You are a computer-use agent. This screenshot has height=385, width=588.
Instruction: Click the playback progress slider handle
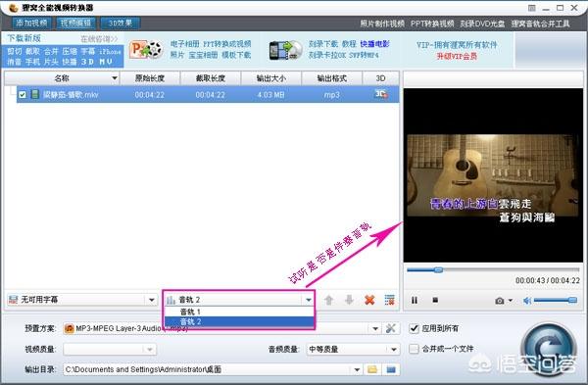click(438, 270)
